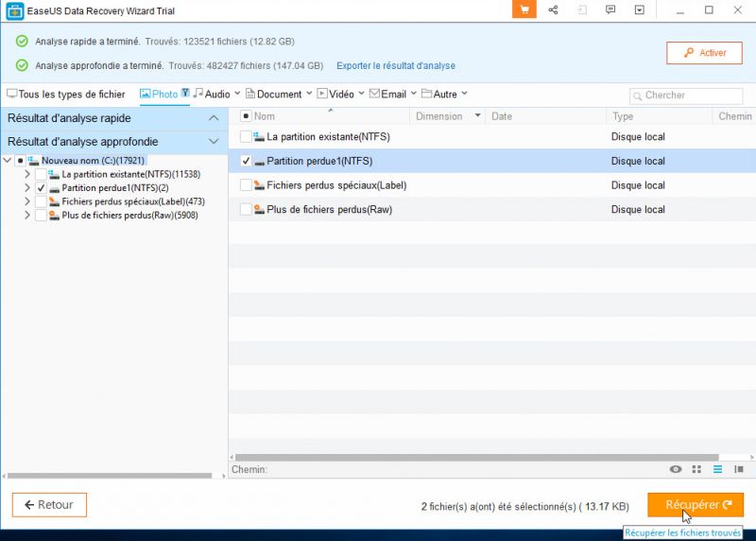Uncheck Partition perdue1(NTFS) in file list

[x=246, y=161]
